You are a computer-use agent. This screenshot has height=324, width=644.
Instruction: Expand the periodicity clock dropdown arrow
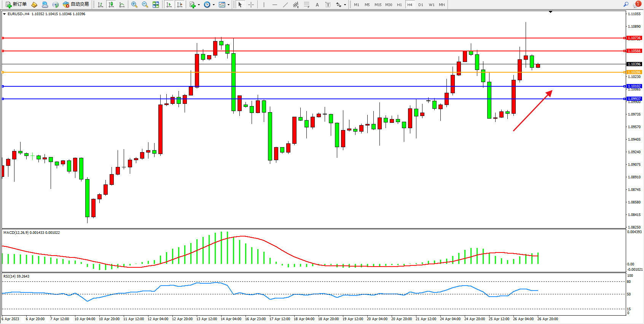pos(214,5)
